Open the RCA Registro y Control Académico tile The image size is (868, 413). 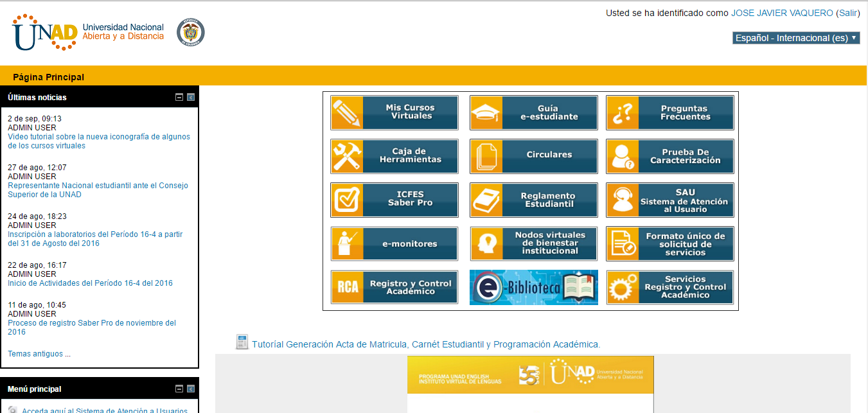coord(394,287)
